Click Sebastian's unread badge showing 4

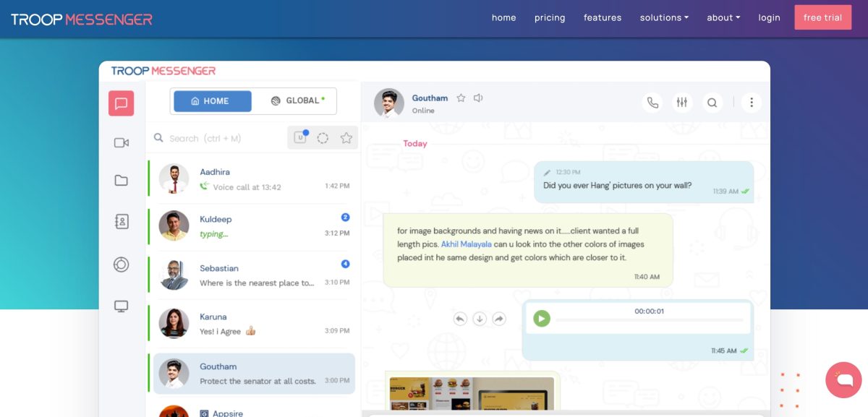pos(345,264)
